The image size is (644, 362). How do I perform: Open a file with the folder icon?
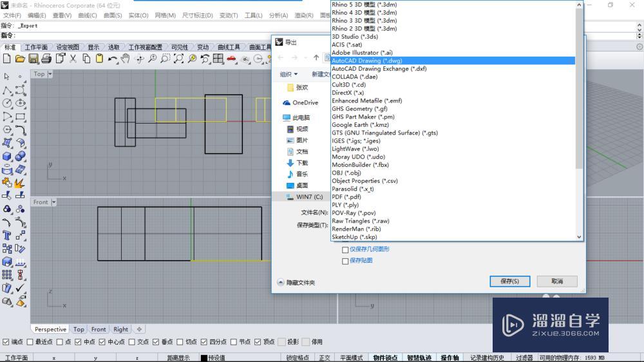click(20, 59)
